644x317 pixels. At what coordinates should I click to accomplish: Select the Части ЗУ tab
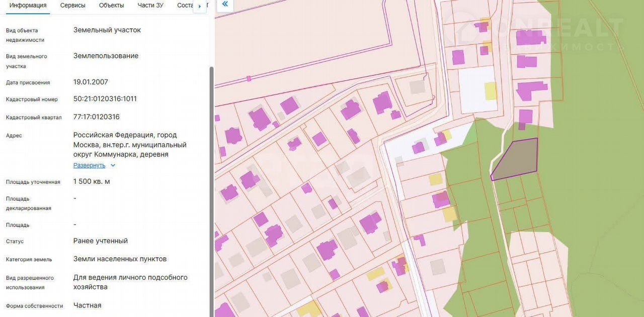pos(150,6)
